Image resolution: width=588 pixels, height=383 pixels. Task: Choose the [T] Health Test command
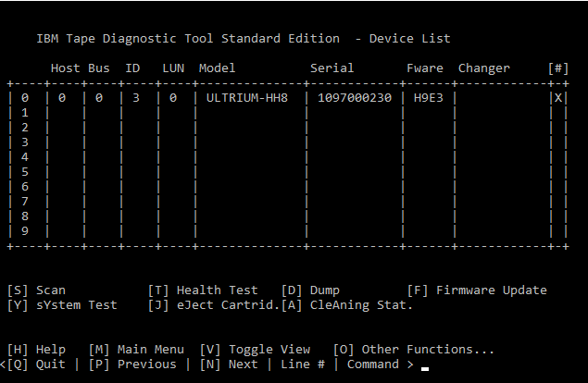pyautogui.click(x=203, y=290)
